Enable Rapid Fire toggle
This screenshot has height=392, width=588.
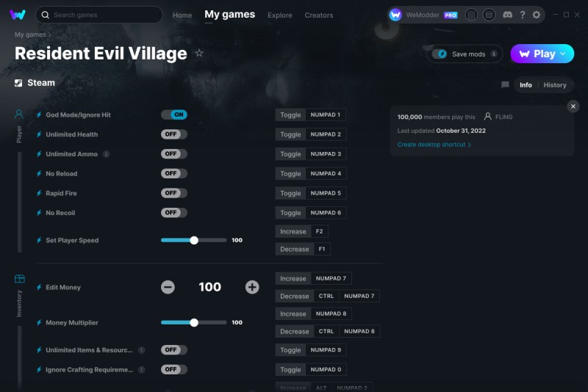pos(174,193)
